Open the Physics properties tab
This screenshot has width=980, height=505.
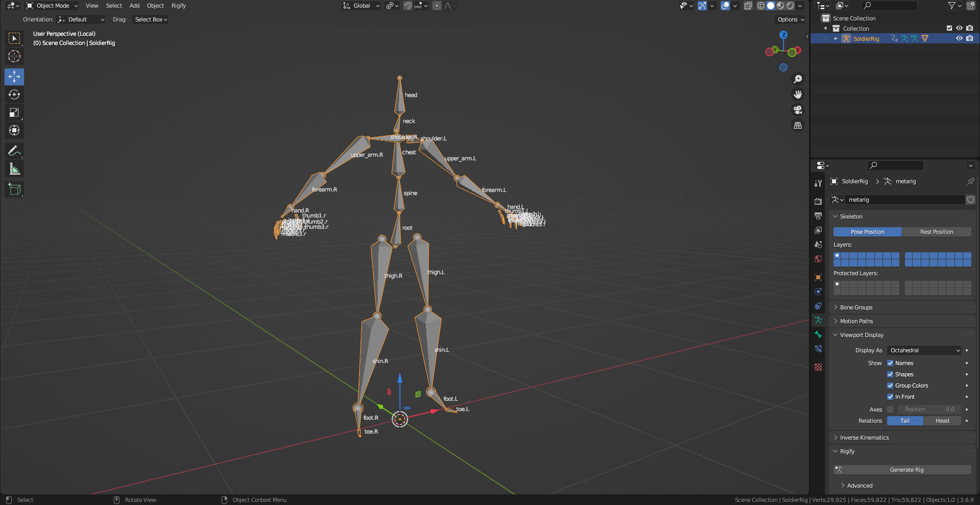click(x=818, y=291)
